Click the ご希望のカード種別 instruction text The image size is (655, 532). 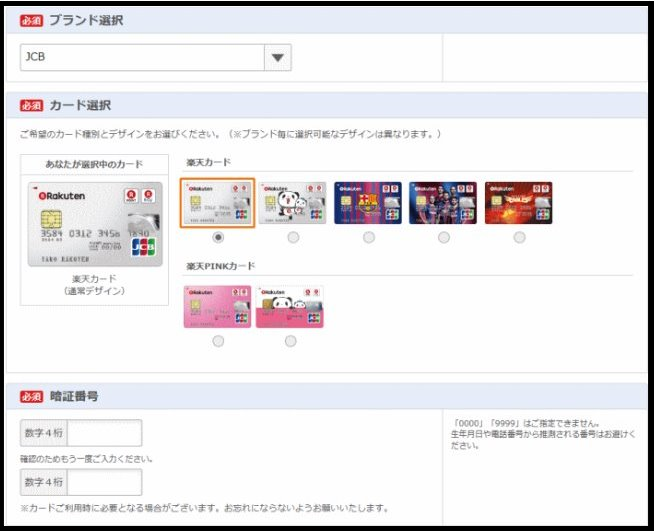tap(230, 134)
